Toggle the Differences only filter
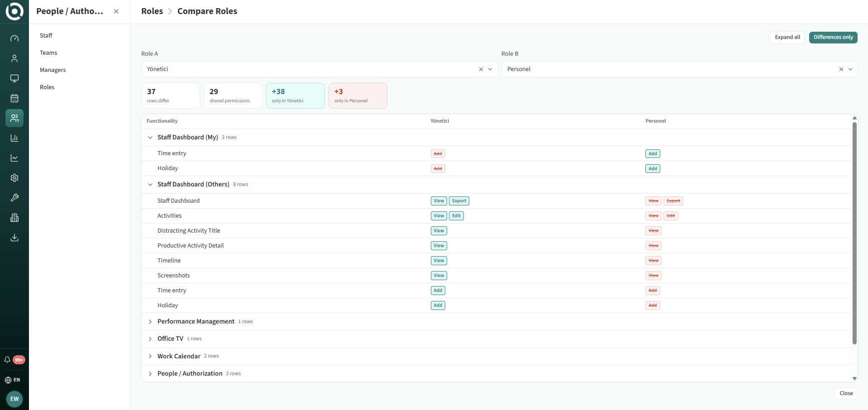This screenshot has width=868, height=410. 833,37
